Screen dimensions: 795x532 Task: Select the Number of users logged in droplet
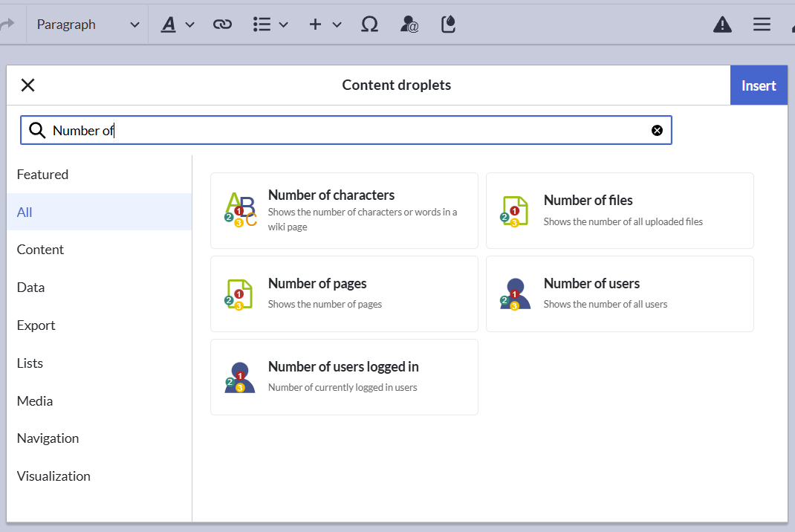point(344,377)
